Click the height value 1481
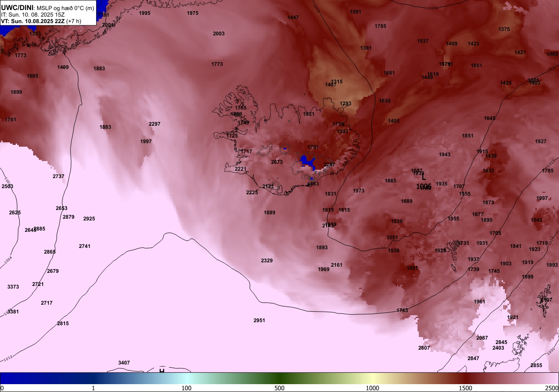Screen dimensions: 559x392 pyautogui.click(x=412, y=268)
